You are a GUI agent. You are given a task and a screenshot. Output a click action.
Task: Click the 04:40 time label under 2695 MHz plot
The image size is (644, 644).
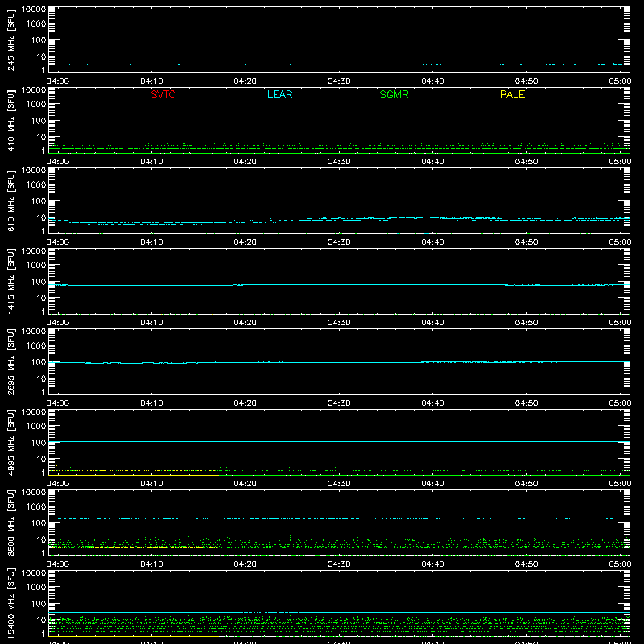click(x=432, y=403)
